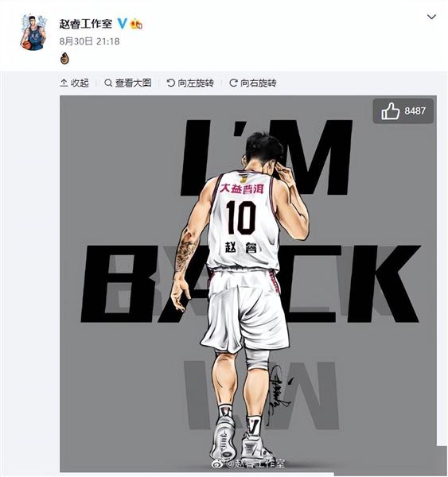This screenshot has width=448, height=477.
Task: Click the magnifier icon beside 查看大图
Action: coord(108,83)
